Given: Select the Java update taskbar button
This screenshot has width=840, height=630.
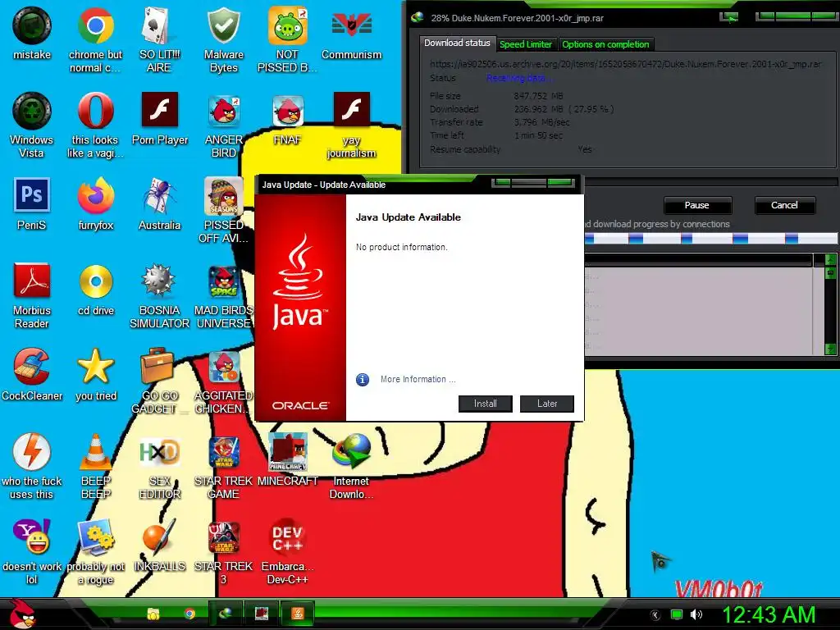Looking at the screenshot, I should 297,614.
